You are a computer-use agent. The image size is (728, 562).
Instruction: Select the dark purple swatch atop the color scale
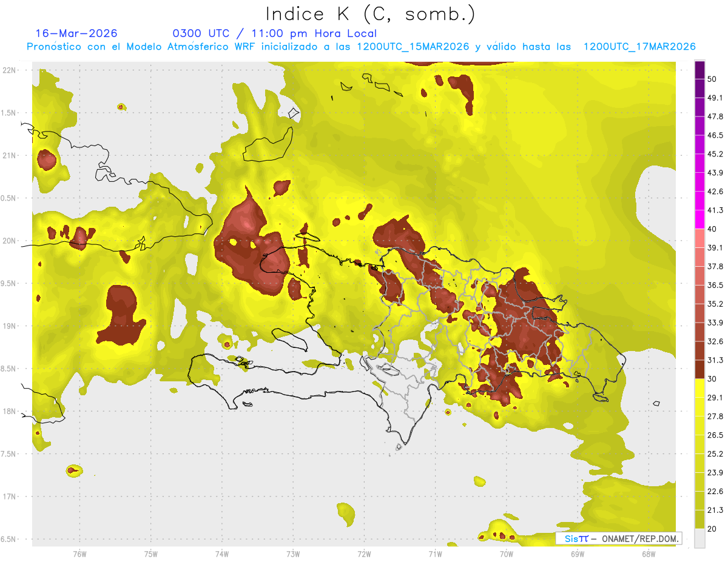tap(699, 70)
